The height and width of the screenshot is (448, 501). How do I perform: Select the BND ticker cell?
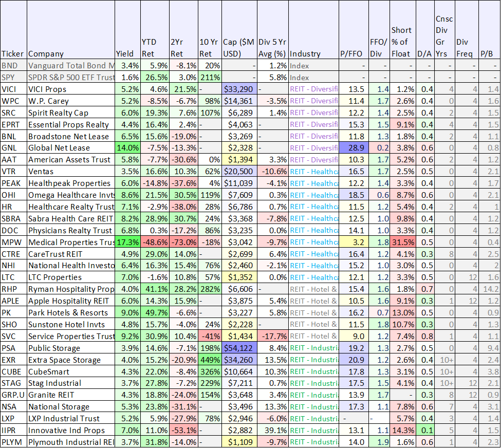pyautogui.click(x=13, y=66)
